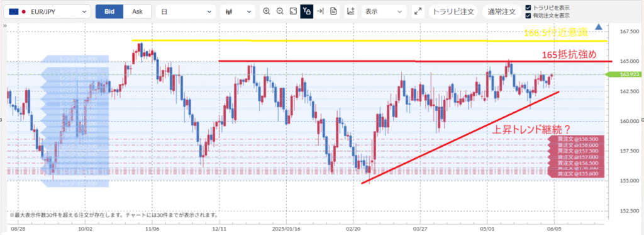Click the 166.5付近意識 yellow annotation
The height and width of the screenshot is (235, 644).
(x=556, y=33)
